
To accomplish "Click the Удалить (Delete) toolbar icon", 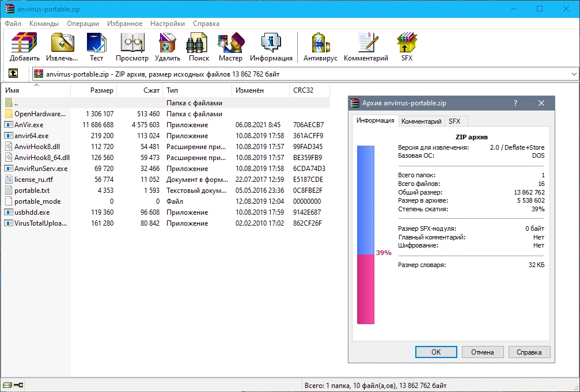I will pos(168,43).
